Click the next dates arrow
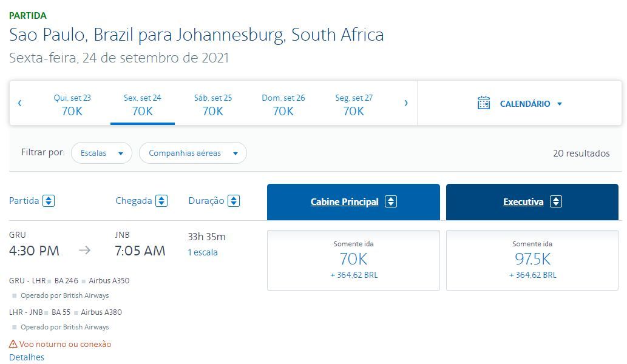This screenshot has width=627, height=364. coord(406,103)
